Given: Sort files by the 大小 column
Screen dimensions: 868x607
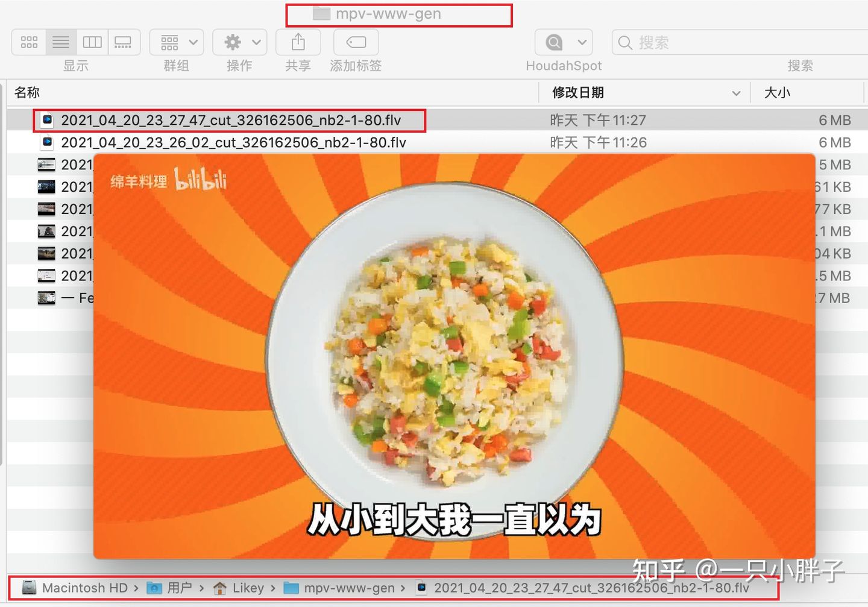Looking at the screenshot, I should 776,93.
